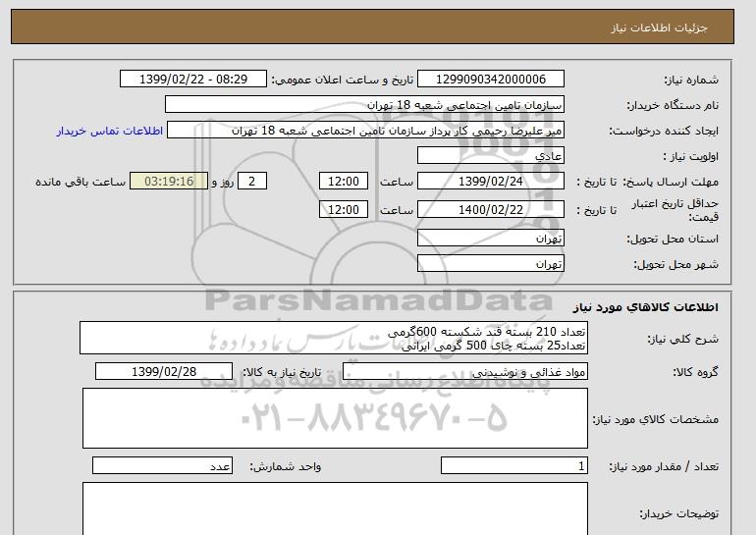The height and width of the screenshot is (535, 756).
Task: Click the buyer notes text area
Action: point(335,508)
